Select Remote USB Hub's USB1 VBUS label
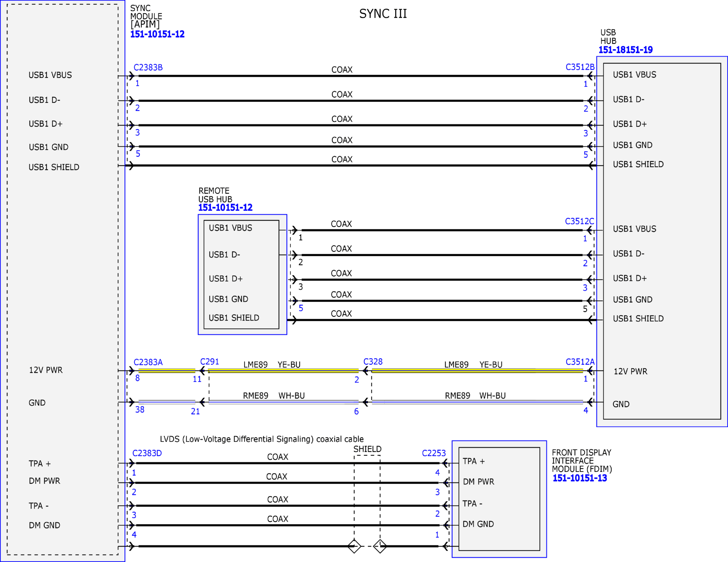728x562 pixels. point(230,228)
